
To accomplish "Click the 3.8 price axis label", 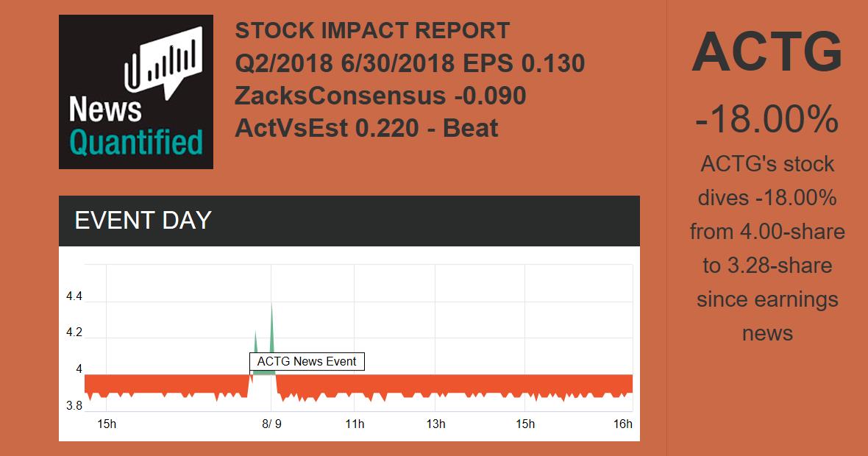I will 74,405.
